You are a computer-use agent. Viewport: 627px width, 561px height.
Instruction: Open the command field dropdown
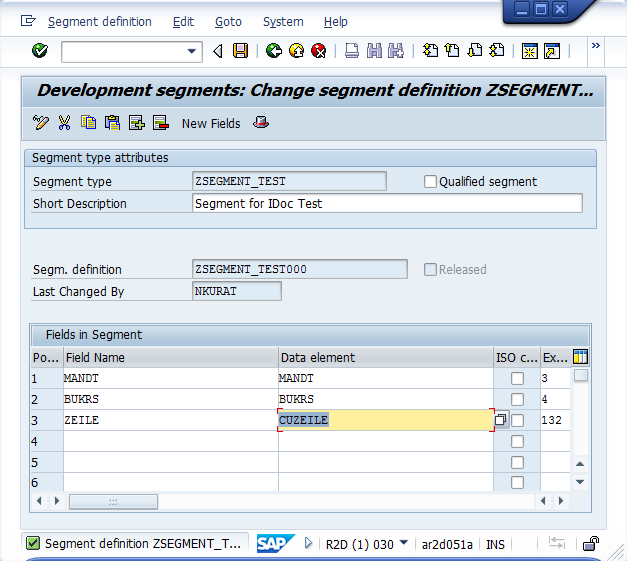pos(192,51)
